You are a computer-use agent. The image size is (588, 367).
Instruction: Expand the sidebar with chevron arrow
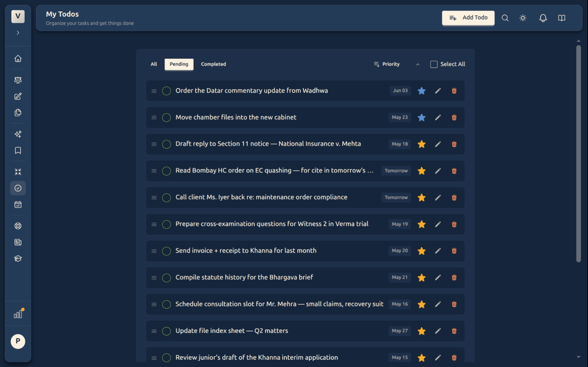coord(18,33)
